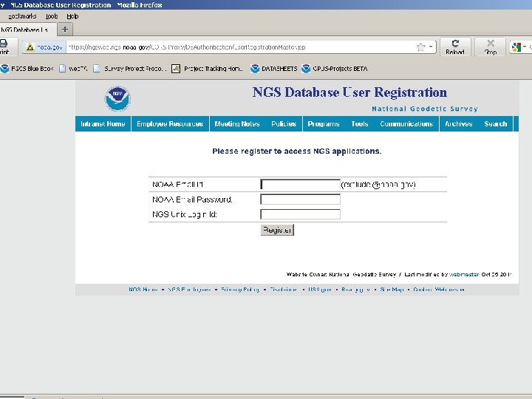The width and height of the screenshot is (532, 399).
Task: Click the Print icon in toolbar
Action: (x=4, y=47)
